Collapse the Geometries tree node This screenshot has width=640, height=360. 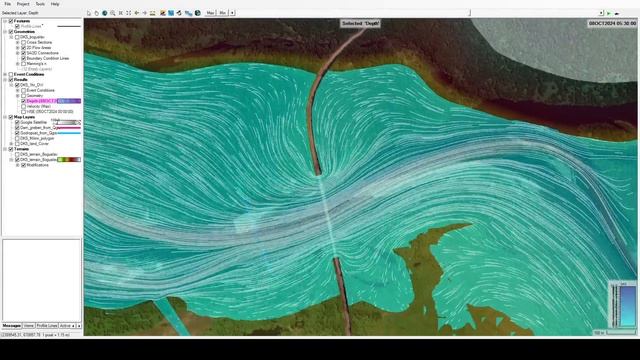click(5, 31)
